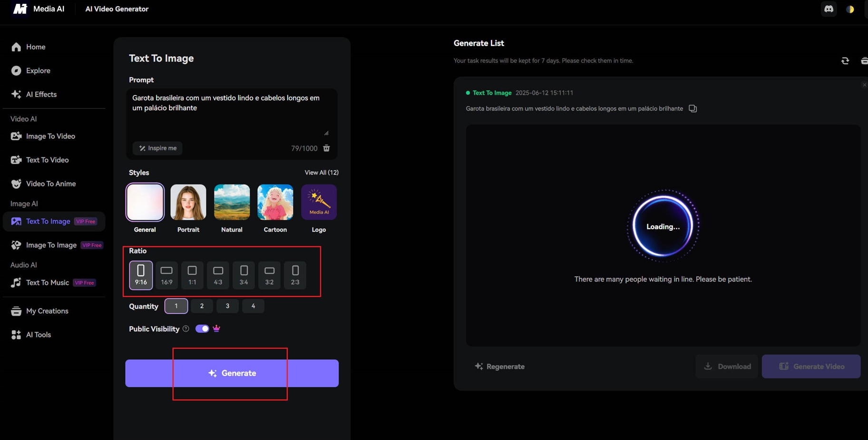The image size is (868, 440).
Task: Click the VIP Free badge next to Text To Music
Action: [85, 283]
